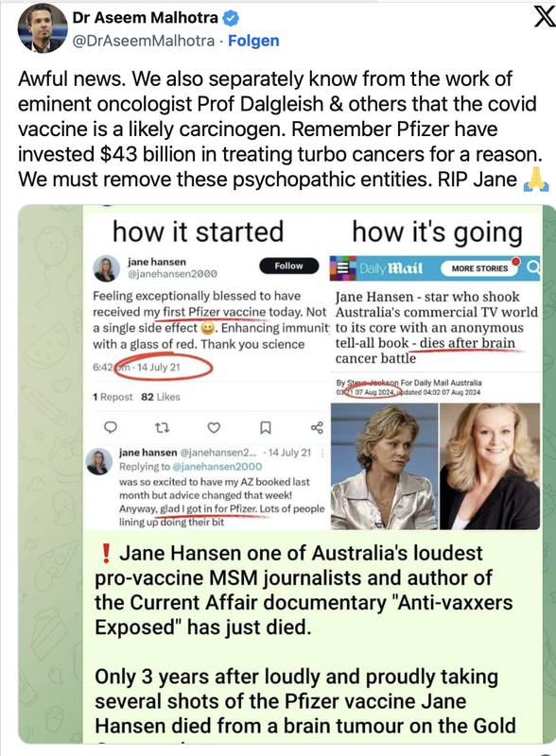This screenshot has width=556, height=756.
Task: Open the blonde woman portrait photo
Action: tap(490, 466)
